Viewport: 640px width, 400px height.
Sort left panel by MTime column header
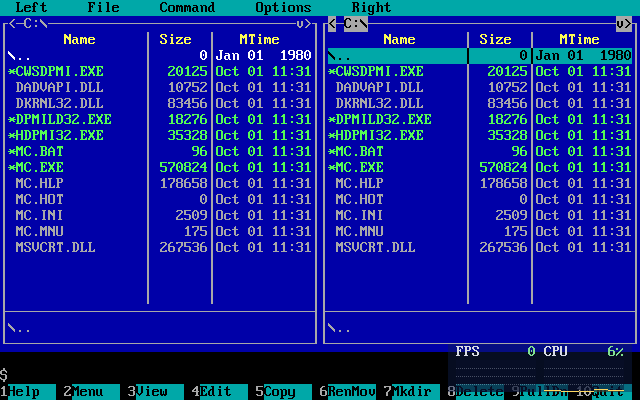click(x=260, y=40)
